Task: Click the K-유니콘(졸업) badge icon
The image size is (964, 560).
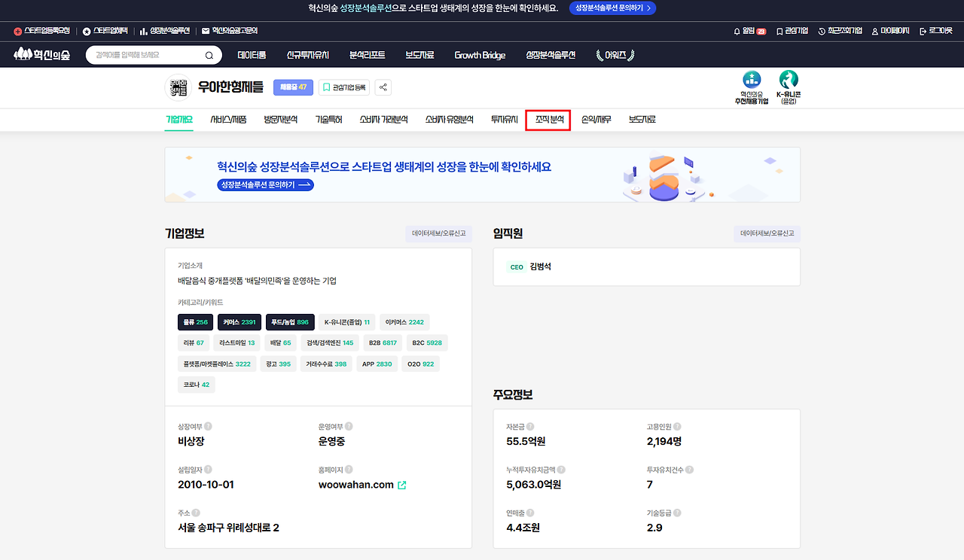Action: pyautogui.click(x=789, y=79)
